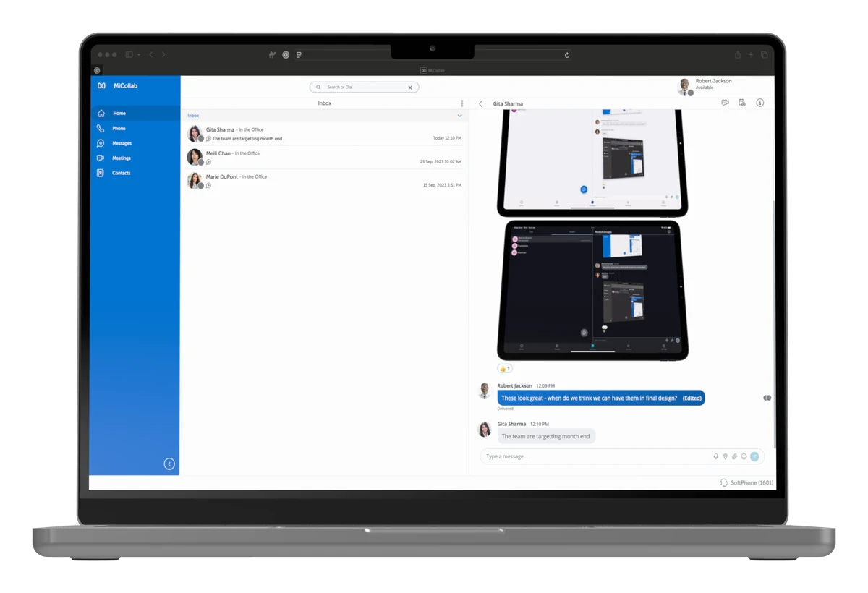Click Gita Sharma's reply bubble
This screenshot has width=868, height=593.
[546, 436]
